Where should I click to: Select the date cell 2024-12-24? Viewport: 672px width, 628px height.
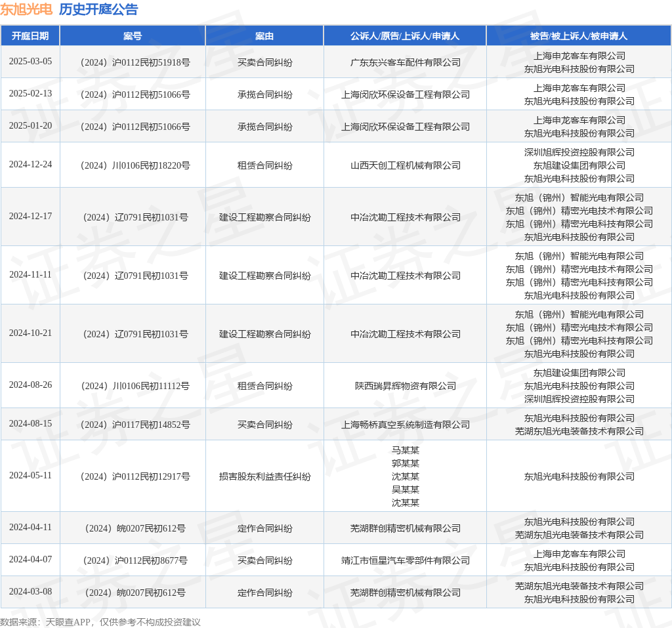coord(30,164)
